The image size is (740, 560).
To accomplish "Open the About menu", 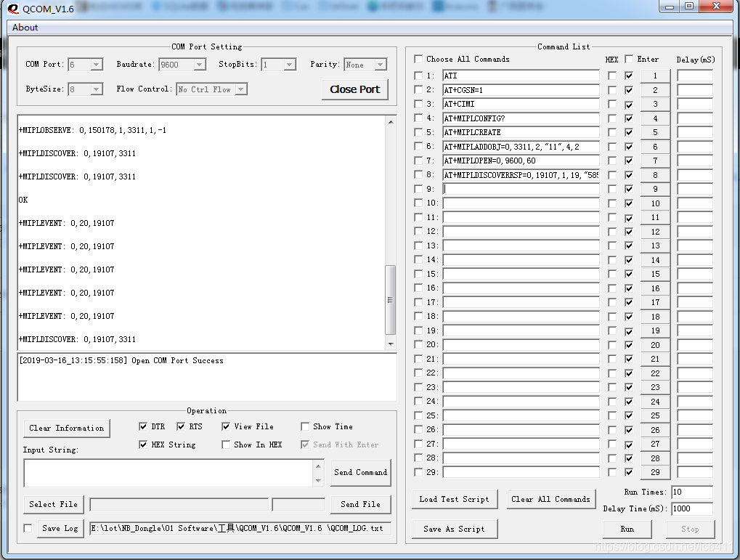I will [25, 28].
